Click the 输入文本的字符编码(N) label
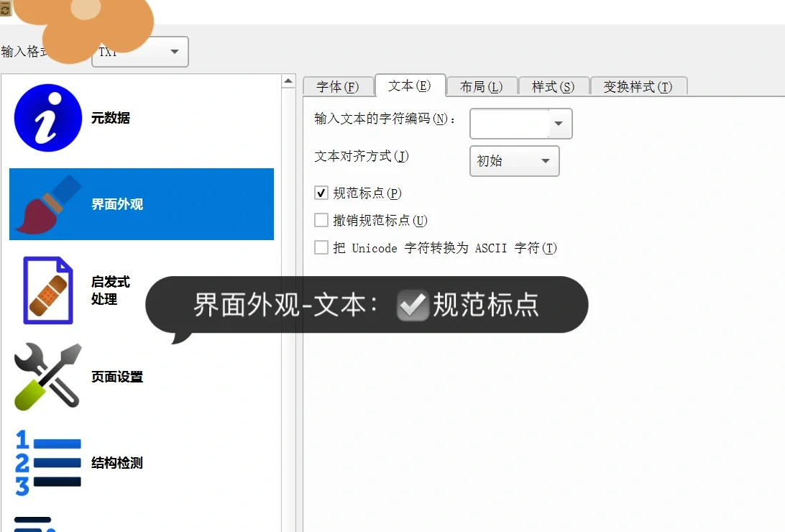This screenshot has height=532, width=785. click(385, 119)
